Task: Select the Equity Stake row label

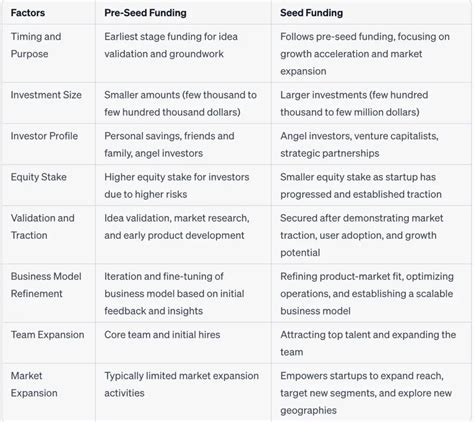Action: [39, 177]
